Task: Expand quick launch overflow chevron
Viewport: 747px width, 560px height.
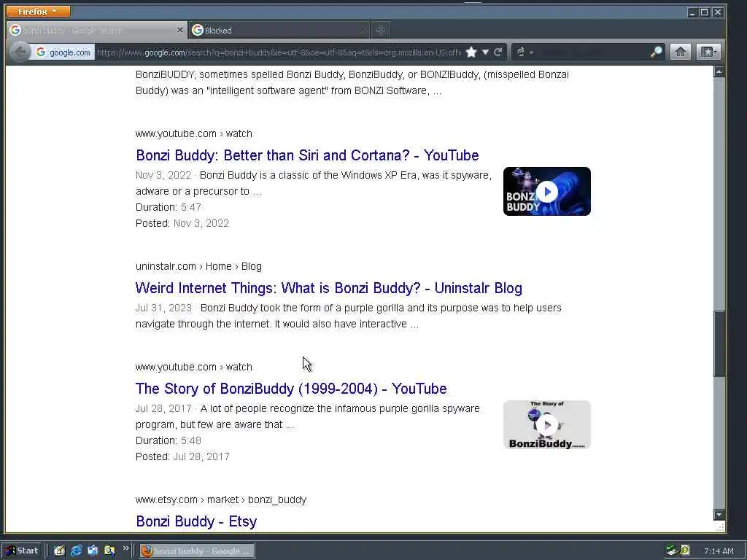Action: point(125,548)
